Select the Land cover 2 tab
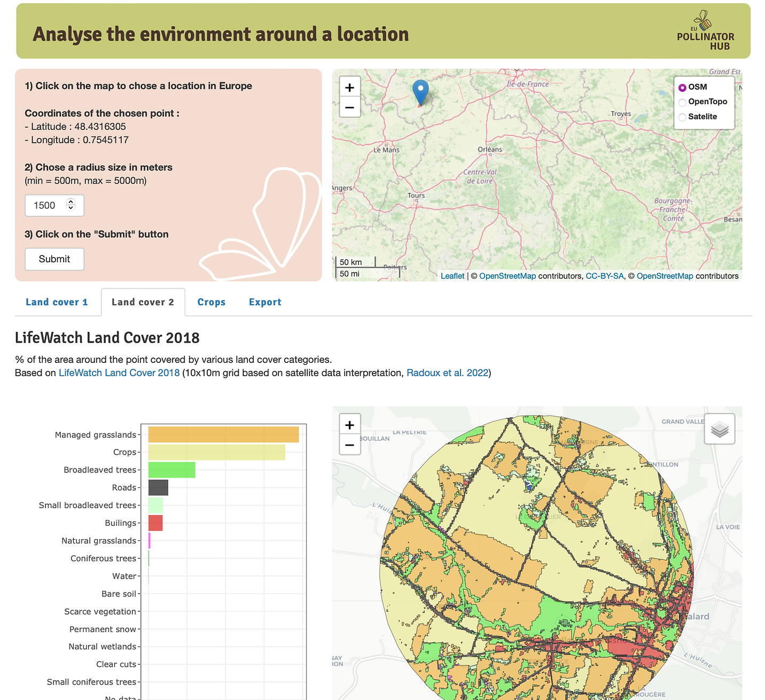765x700 pixels. tap(143, 302)
